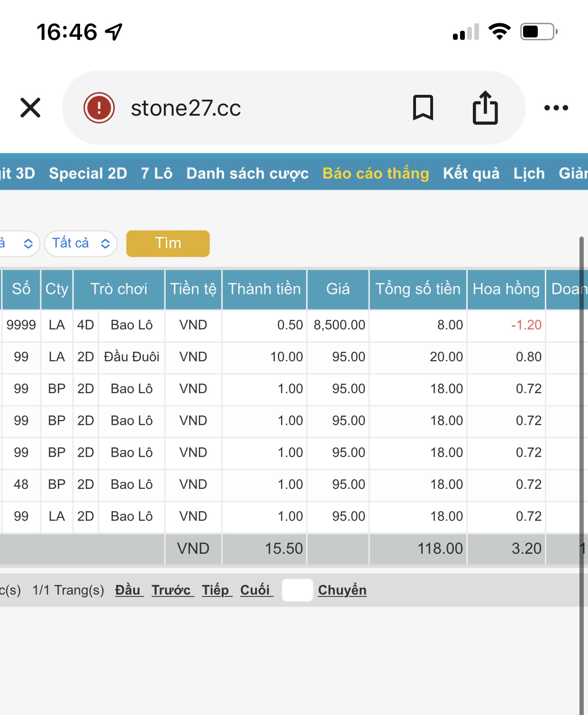Click the Trước pagination link

coord(172,590)
